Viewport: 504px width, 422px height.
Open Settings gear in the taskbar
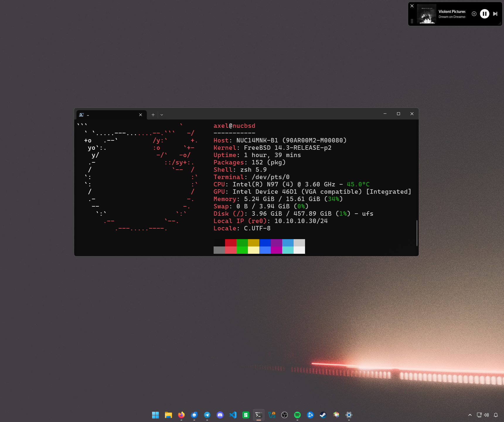[349, 415]
